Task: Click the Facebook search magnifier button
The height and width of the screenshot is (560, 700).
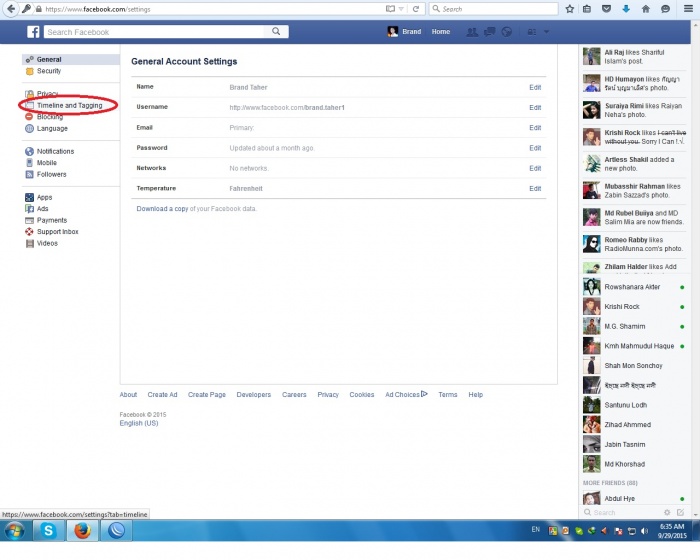Action: pyautogui.click(x=276, y=31)
